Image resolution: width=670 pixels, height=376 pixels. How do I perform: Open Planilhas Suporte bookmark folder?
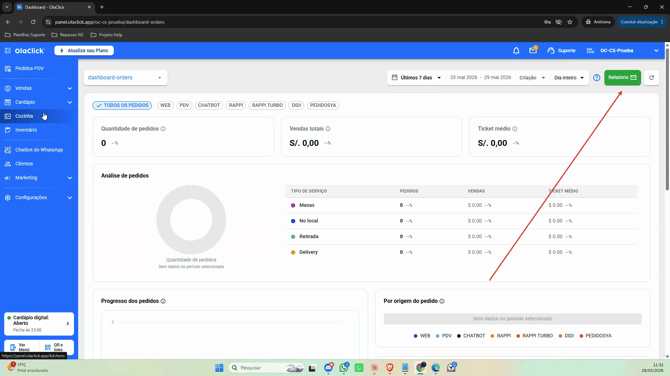click(25, 35)
